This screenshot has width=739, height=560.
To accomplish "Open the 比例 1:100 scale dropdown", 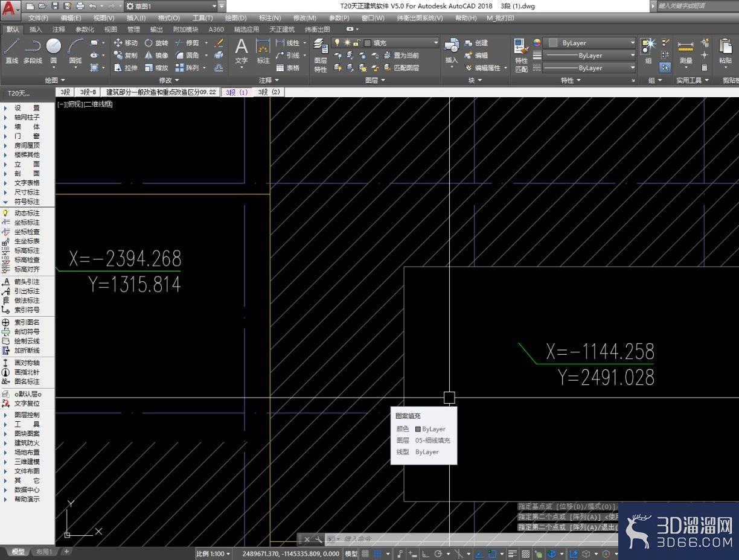I will 213,553.
